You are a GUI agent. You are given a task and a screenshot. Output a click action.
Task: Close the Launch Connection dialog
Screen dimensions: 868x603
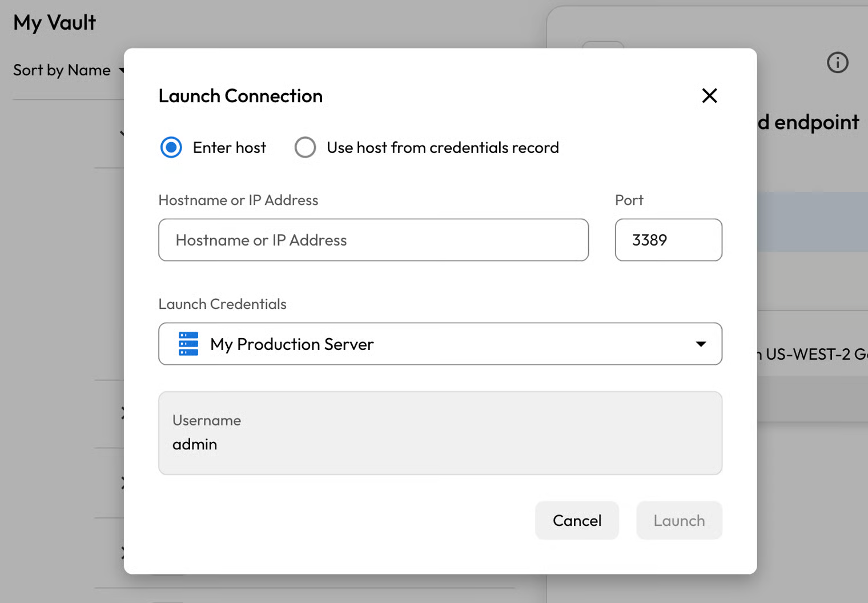coord(709,95)
